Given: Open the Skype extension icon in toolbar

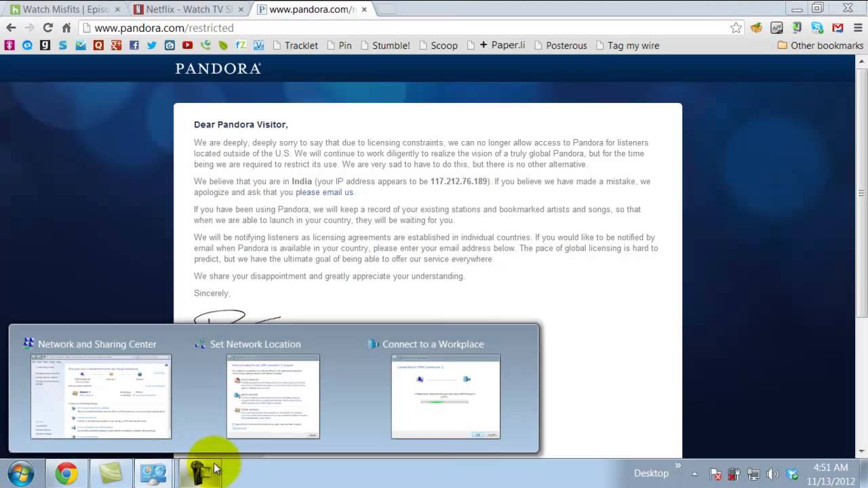Looking at the screenshot, I should pos(817,28).
